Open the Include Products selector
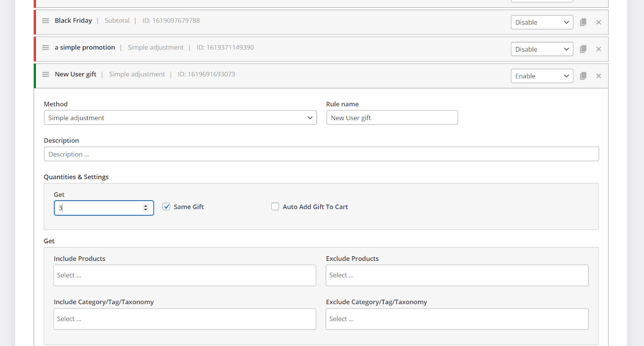This screenshot has width=644, height=346. pos(184,275)
